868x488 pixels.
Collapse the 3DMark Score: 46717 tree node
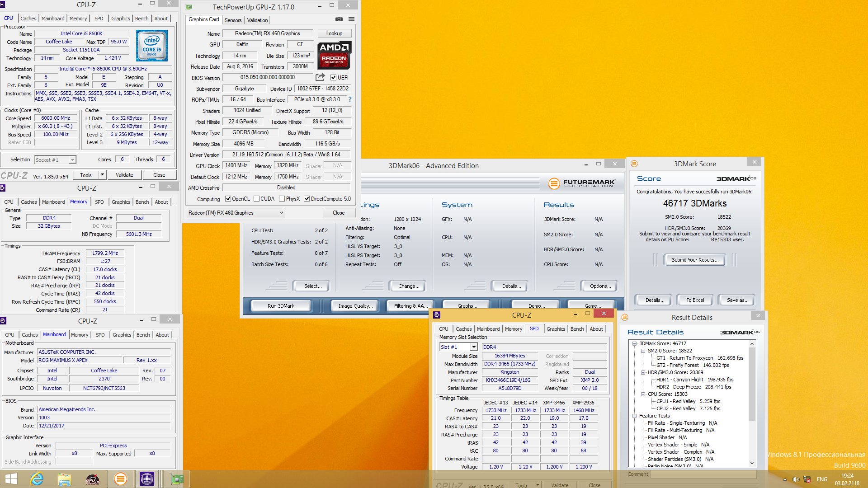click(x=635, y=343)
